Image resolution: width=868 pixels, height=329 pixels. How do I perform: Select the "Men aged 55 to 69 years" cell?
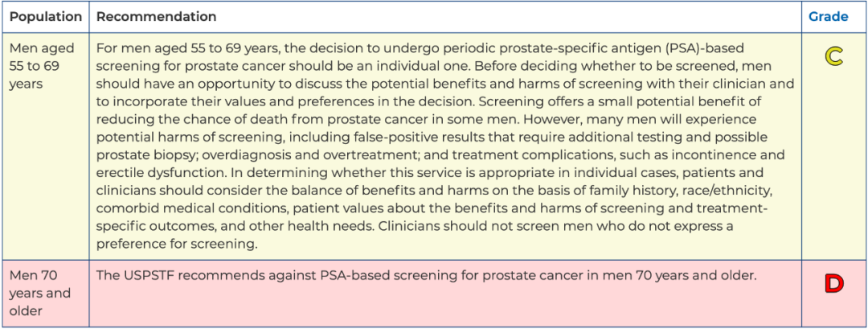point(45,146)
